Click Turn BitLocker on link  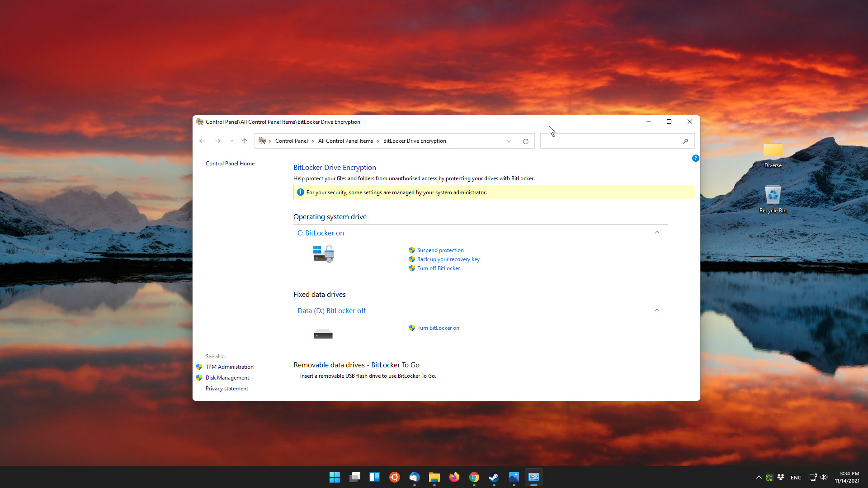click(x=438, y=328)
